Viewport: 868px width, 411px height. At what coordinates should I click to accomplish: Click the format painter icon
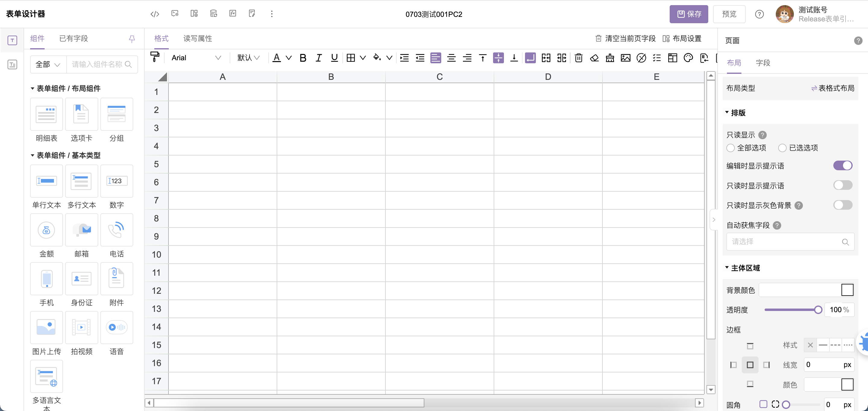pyautogui.click(x=155, y=58)
